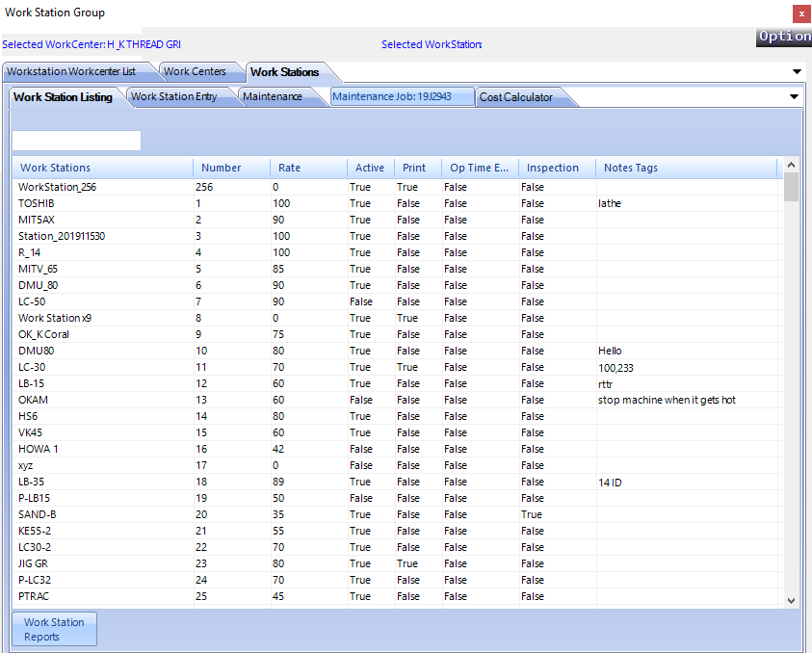Select the xyz row
The image size is (812, 653).
(x=397, y=465)
